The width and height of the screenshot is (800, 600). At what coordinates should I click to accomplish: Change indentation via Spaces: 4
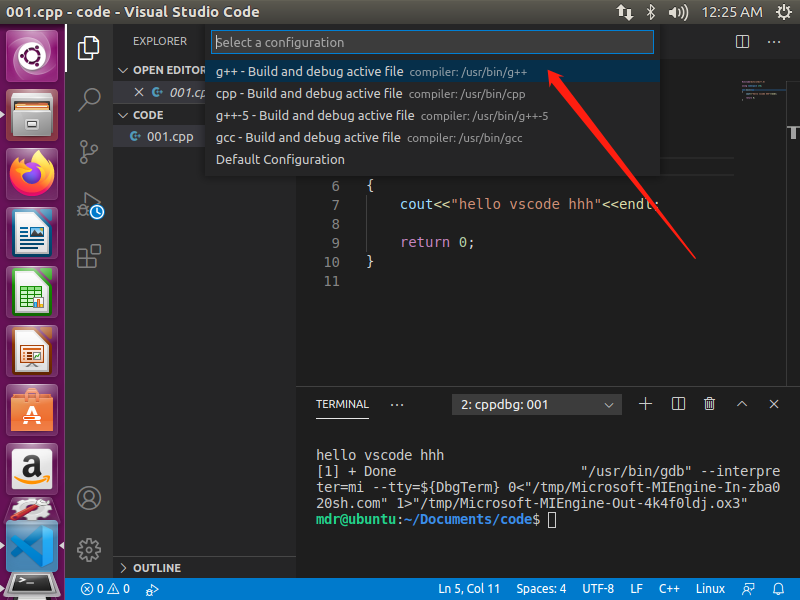(x=541, y=589)
